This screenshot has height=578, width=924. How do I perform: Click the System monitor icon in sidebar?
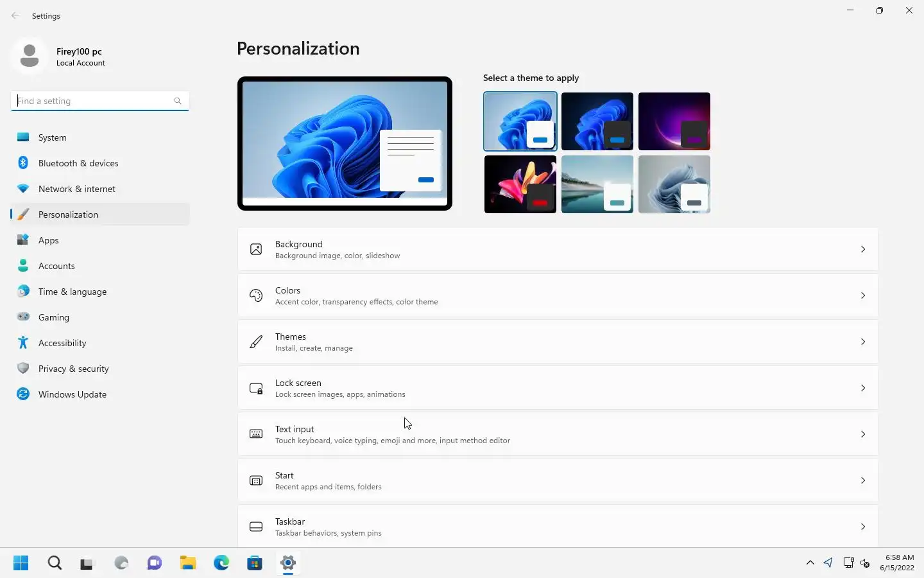click(x=23, y=137)
